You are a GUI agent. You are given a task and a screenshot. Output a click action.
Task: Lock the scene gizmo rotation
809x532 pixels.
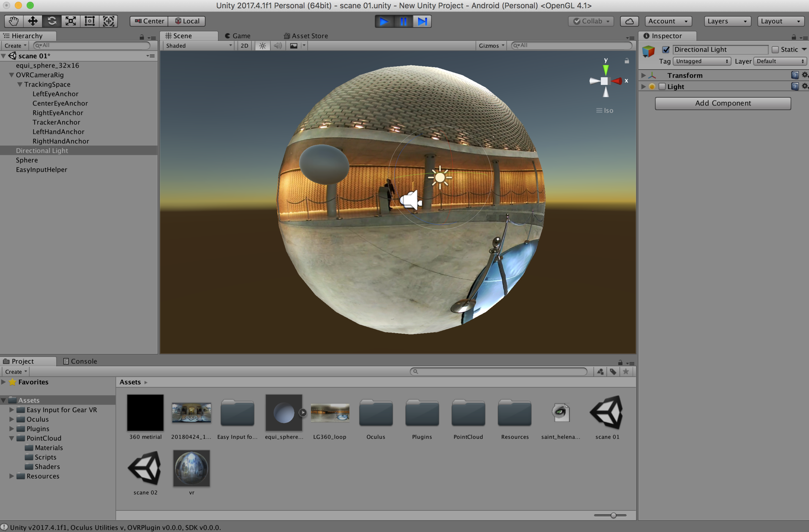(627, 61)
